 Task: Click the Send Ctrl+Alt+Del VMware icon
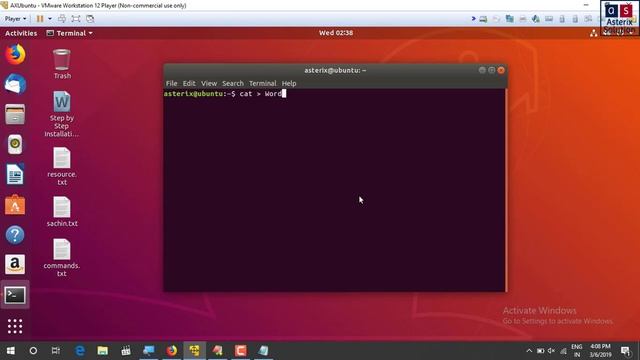62,19
